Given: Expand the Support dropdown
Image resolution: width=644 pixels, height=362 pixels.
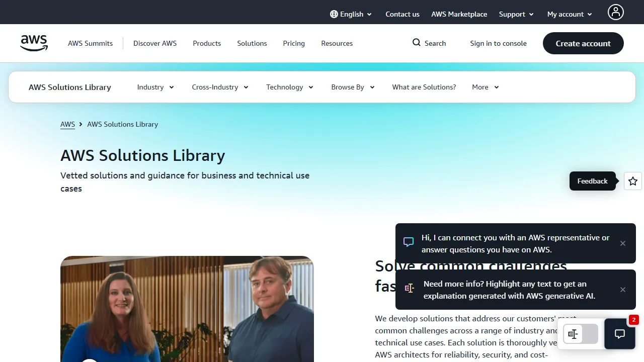Looking at the screenshot, I should (516, 14).
